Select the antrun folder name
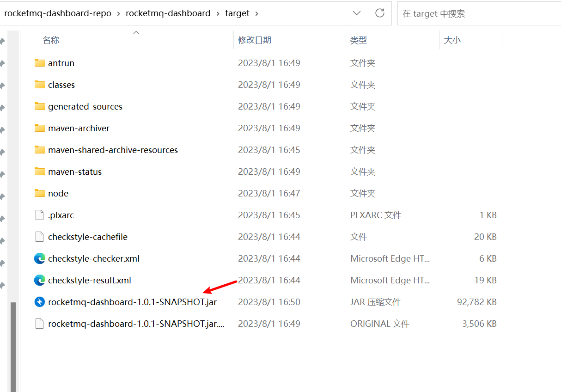The image size is (561, 392). pos(61,63)
